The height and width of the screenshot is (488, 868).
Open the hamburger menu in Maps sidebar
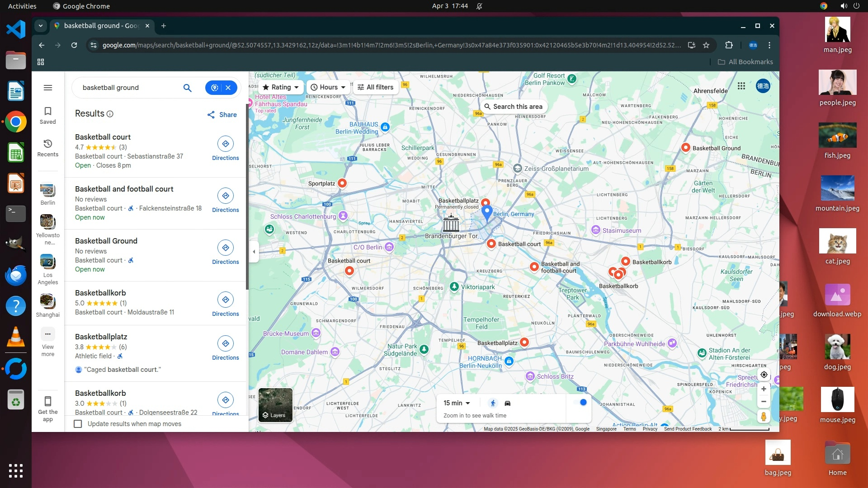(x=48, y=88)
